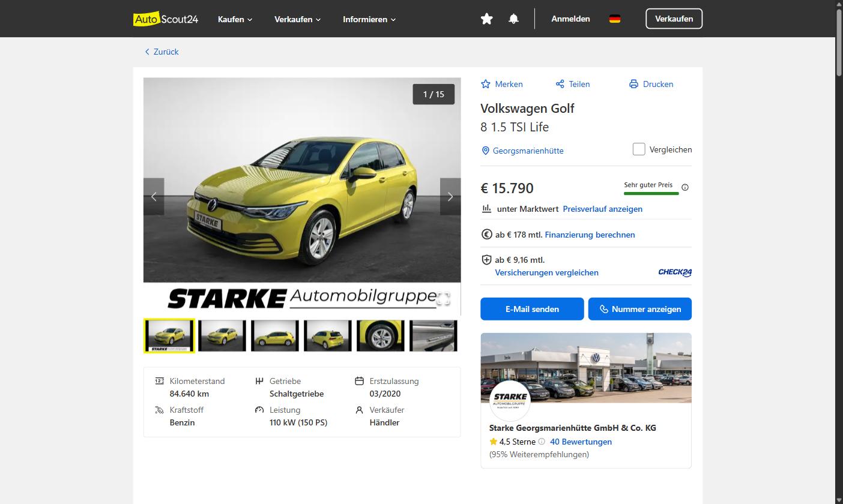Image resolution: width=843 pixels, height=504 pixels.
Task: Click Anmelden in the header
Action: tap(570, 19)
